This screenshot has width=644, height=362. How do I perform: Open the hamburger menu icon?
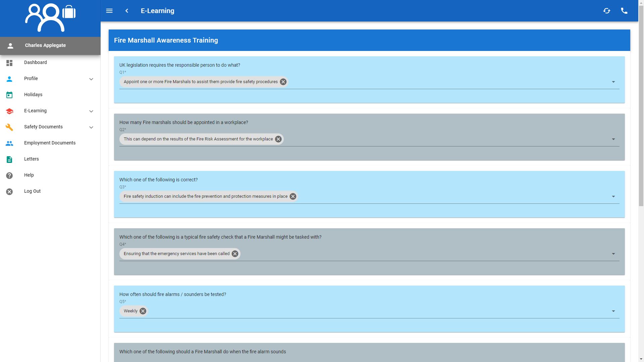click(x=109, y=11)
